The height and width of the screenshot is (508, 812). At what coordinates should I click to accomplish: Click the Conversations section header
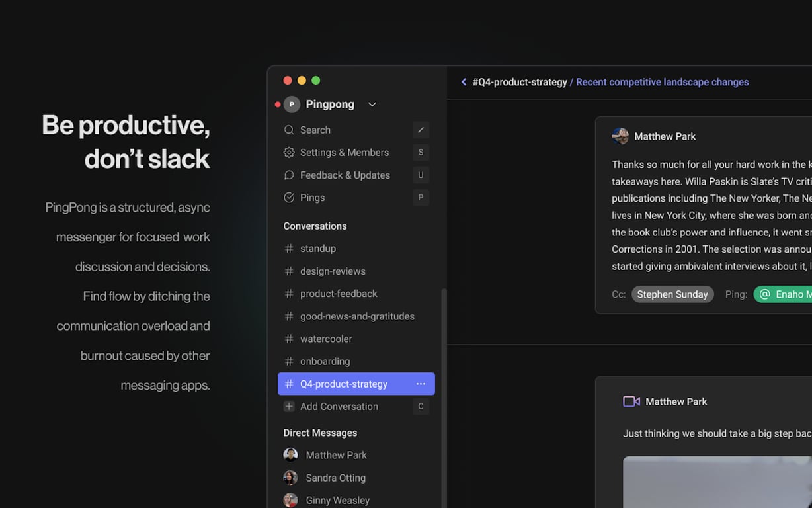click(315, 226)
